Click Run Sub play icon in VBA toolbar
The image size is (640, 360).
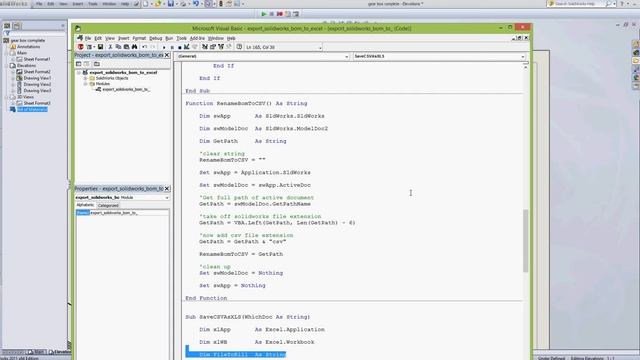(164, 47)
